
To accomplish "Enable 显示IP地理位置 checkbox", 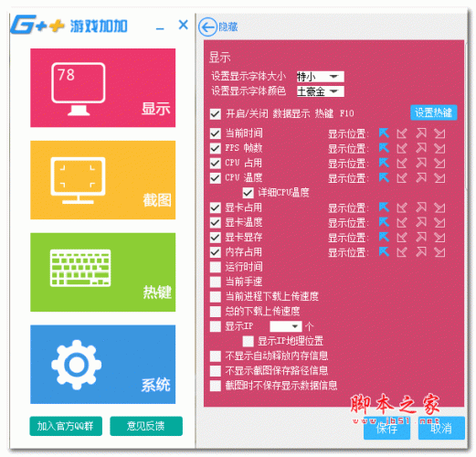I will pos(248,341).
